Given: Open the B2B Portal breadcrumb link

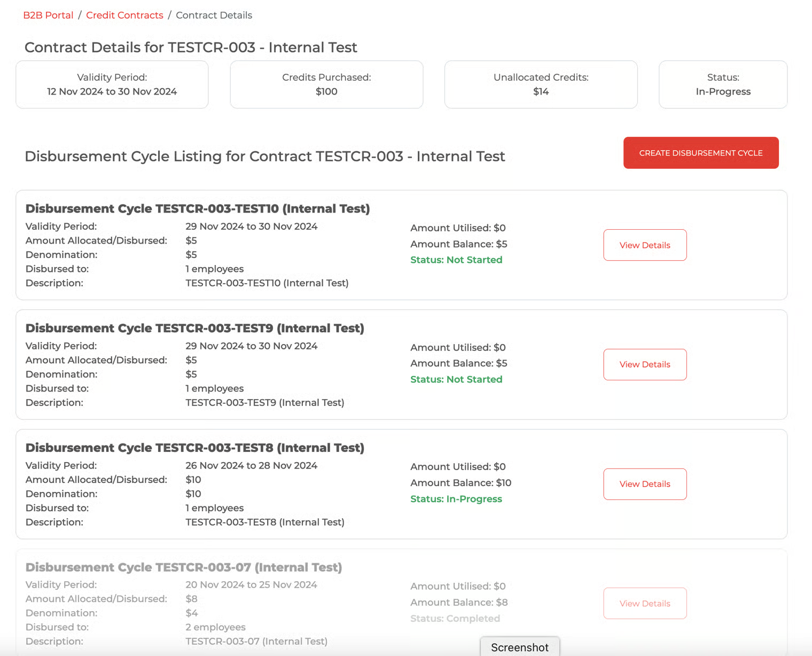Looking at the screenshot, I should 48,15.
